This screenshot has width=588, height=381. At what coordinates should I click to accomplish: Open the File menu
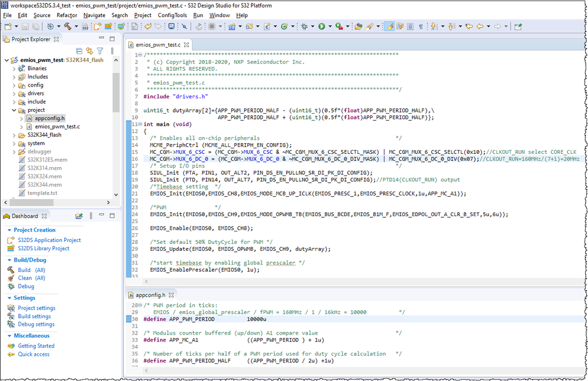point(7,15)
